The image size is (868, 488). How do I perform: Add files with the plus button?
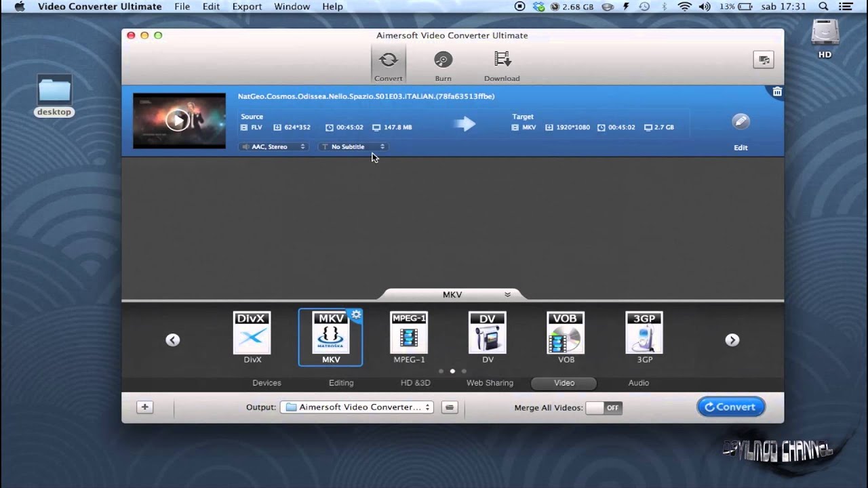pos(144,407)
